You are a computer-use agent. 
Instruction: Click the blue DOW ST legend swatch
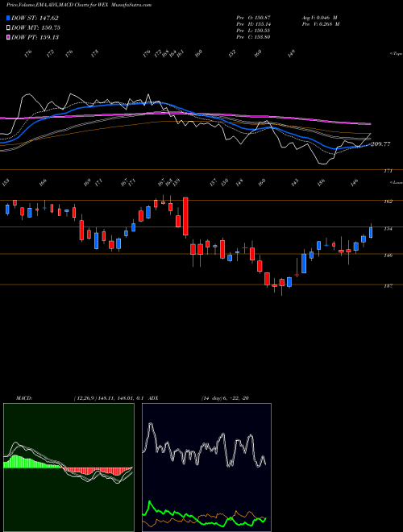pyautogui.click(x=8, y=19)
